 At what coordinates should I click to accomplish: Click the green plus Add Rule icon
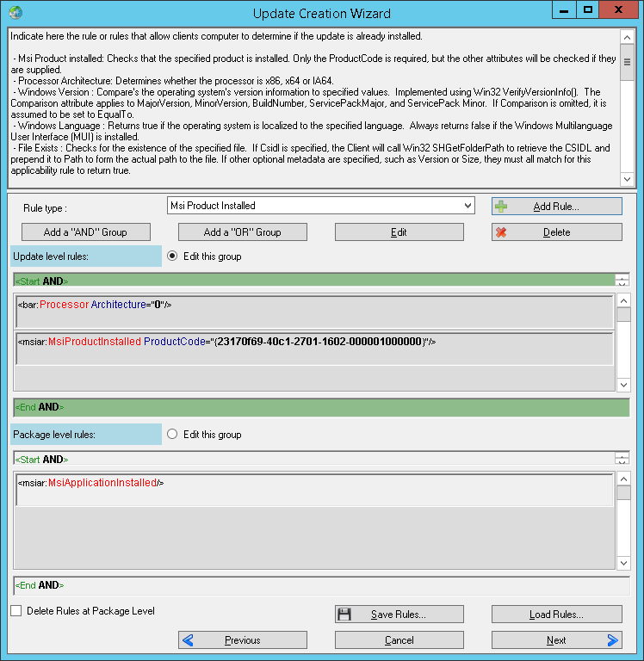(x=501, y=207)
